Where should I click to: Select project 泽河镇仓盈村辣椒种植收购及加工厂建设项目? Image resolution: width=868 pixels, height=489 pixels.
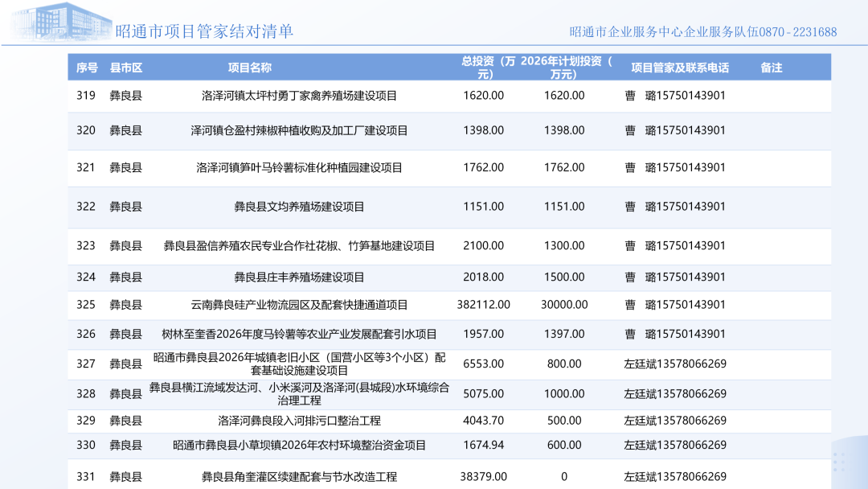[x=299, y=130]
